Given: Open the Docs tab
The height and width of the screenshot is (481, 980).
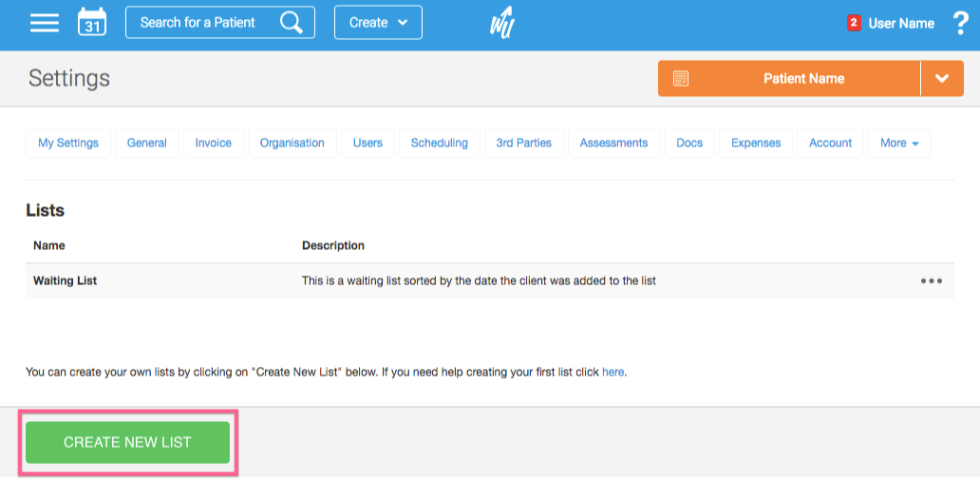Looking at the screenshot, I should tap(689, 144).
